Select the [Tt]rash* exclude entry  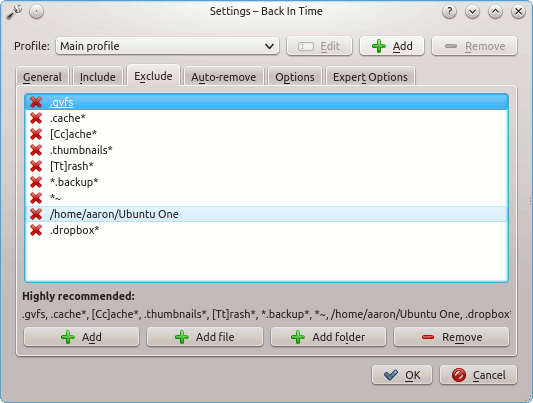click(x=266, y=166)
